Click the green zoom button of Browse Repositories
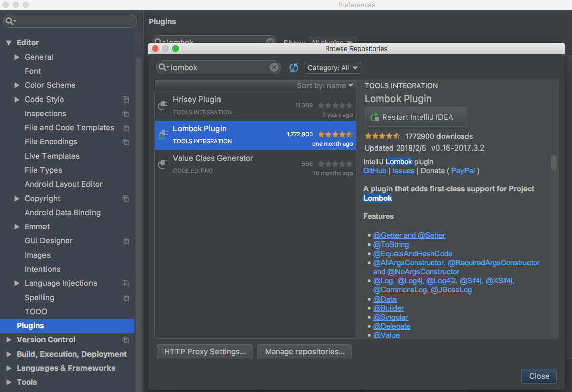Screen dimensions: 572x392 pyautogui.click(x=175, y=48)
